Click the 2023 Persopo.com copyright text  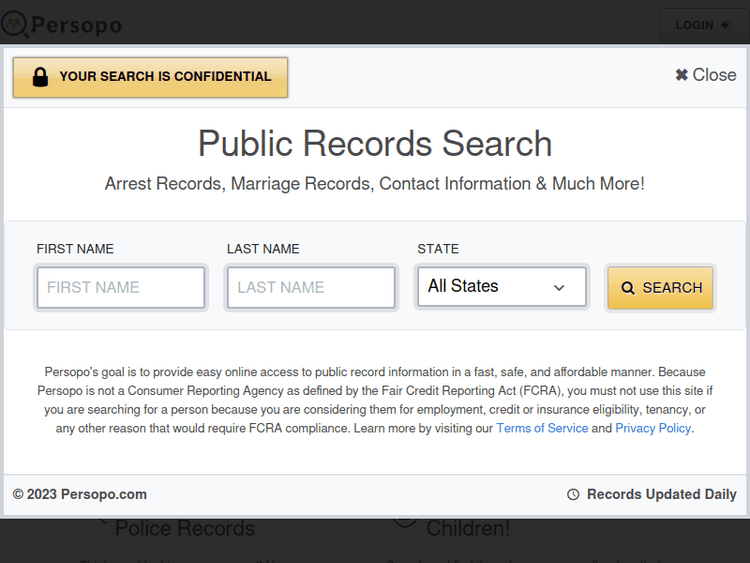(x=80, y=494)
